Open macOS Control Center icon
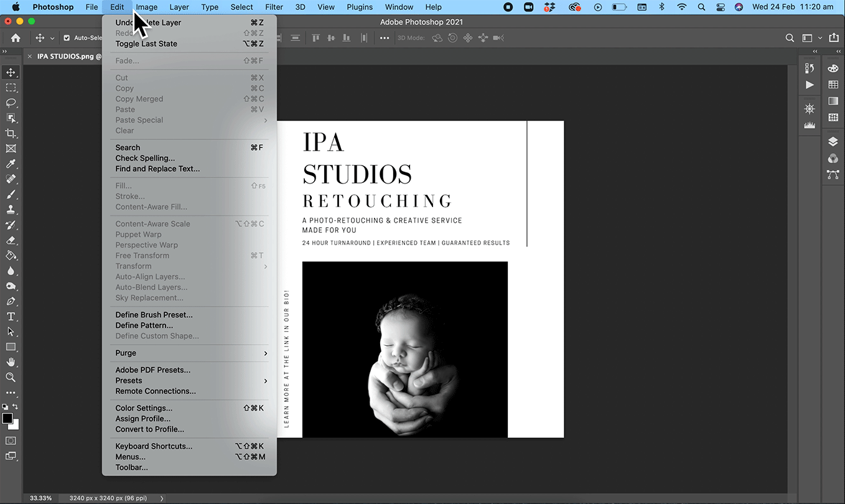 coord(721,7)
